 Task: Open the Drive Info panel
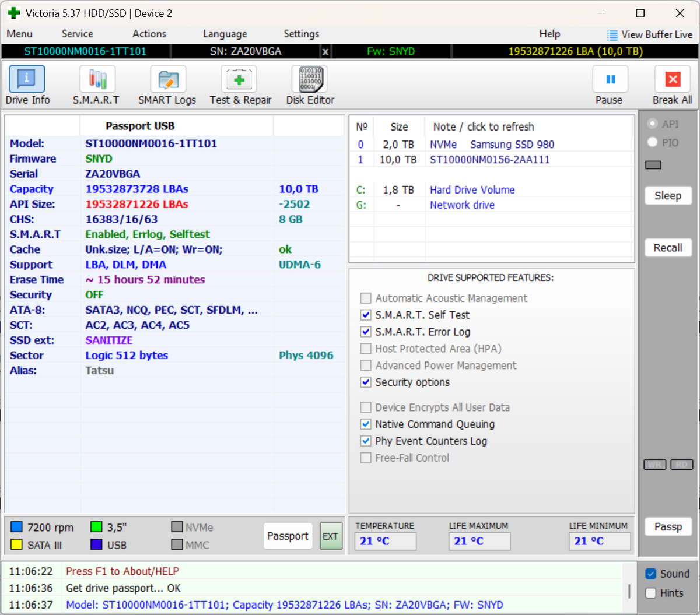click(27, 85)
